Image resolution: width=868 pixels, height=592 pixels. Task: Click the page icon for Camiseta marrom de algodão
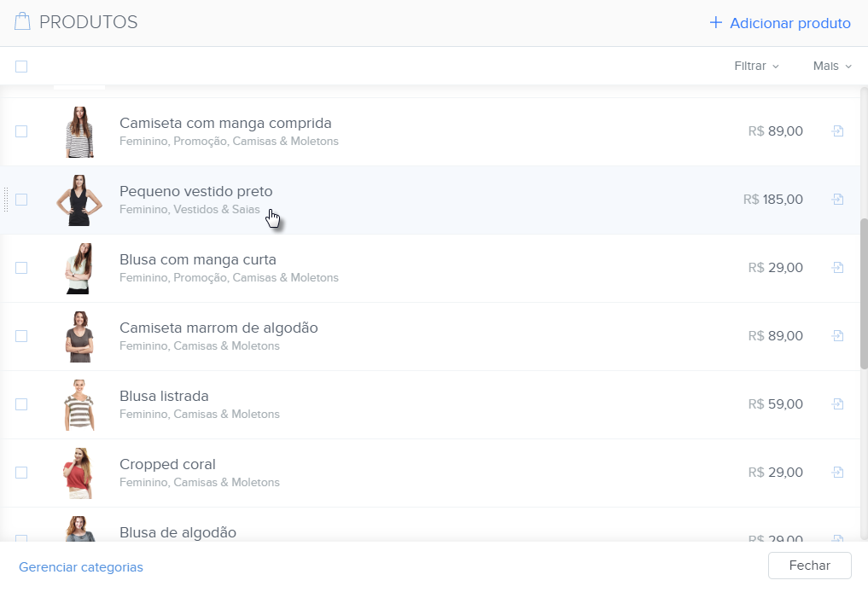(837, 336)
